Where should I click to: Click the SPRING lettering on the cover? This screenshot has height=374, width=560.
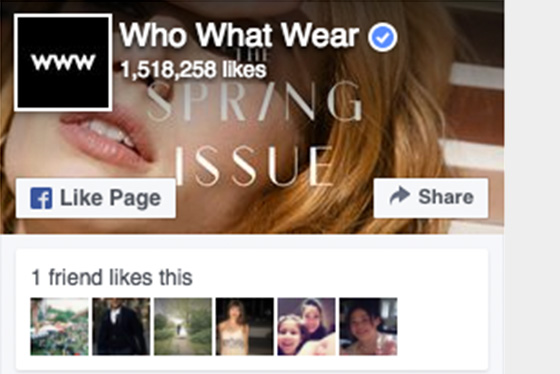tap(254, 102)
